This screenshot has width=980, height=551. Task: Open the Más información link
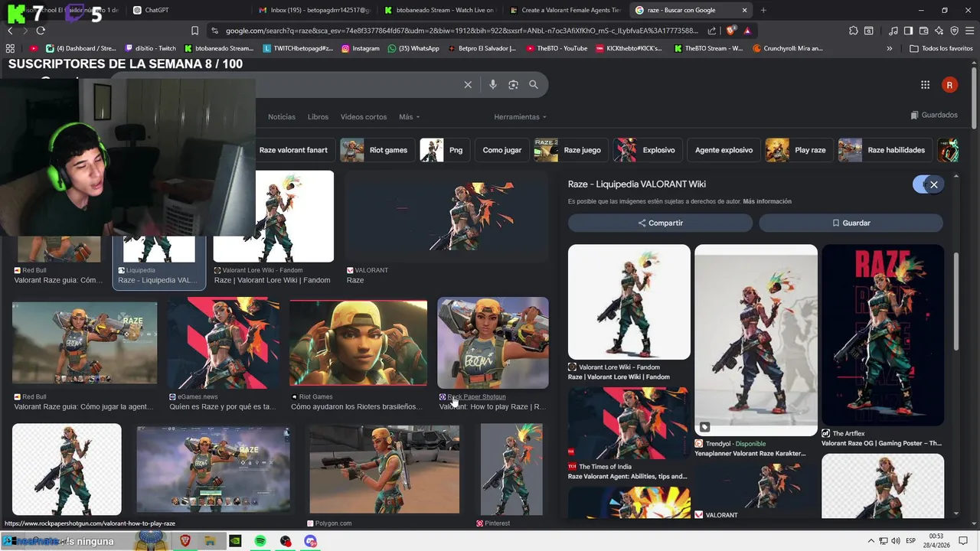(767, 201)
